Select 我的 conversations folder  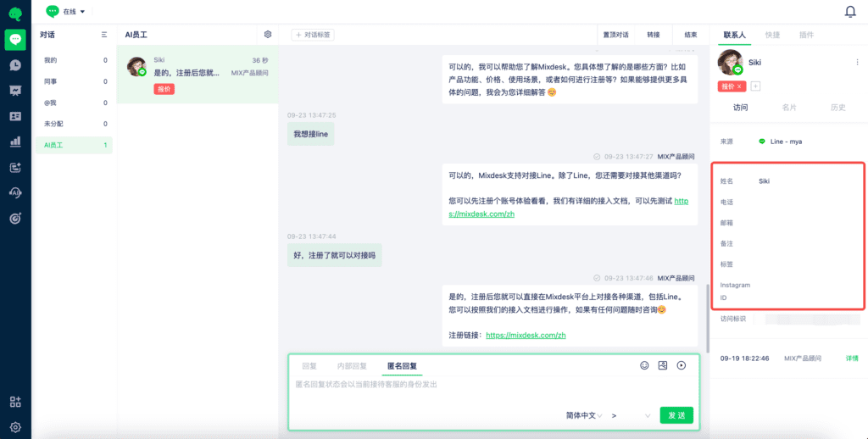[75, 60]
